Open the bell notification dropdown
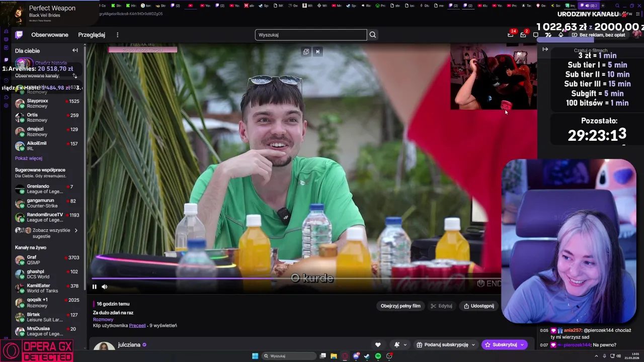 (400, 344)
